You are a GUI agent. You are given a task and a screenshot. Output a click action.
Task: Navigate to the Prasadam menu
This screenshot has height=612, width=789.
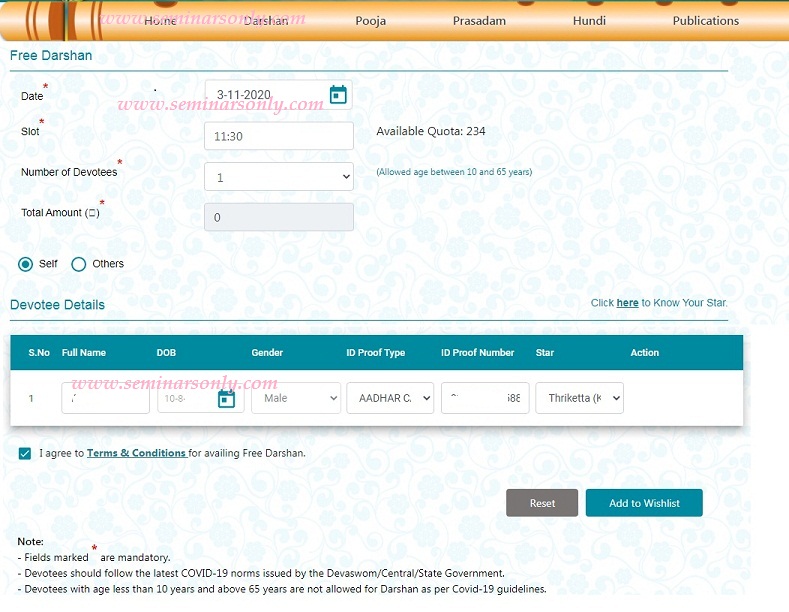click(x=479, y=20)
